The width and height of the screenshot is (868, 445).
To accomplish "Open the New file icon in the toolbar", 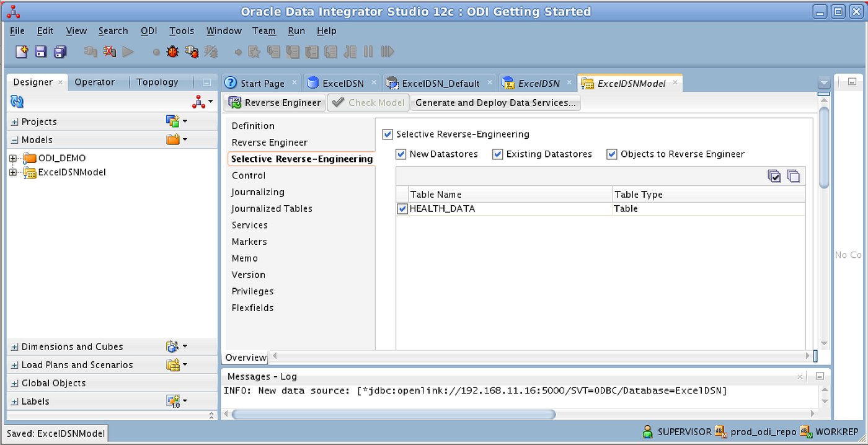I will coord(20,51).
